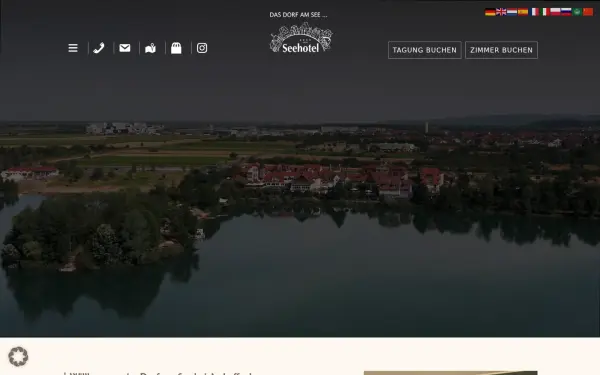The image size is (600, 375).
Task: Click the Seehotel logo
Action: tap(301, 38)
